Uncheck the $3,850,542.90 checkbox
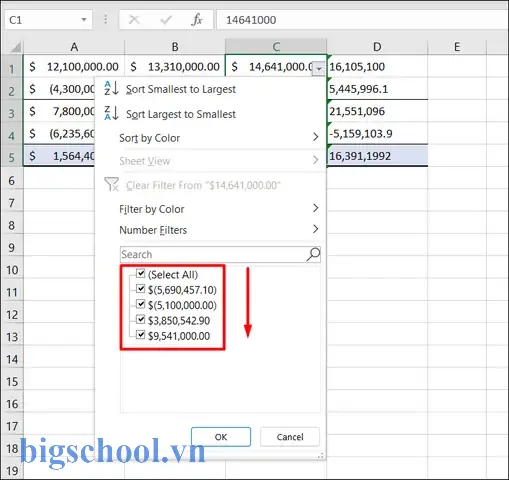This screenshot has width=509, height=480. tap(141, 319)
